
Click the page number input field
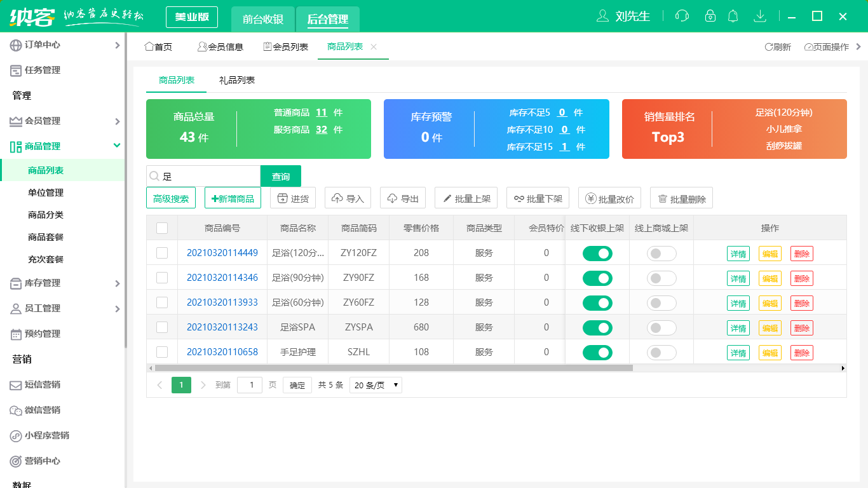249,384
